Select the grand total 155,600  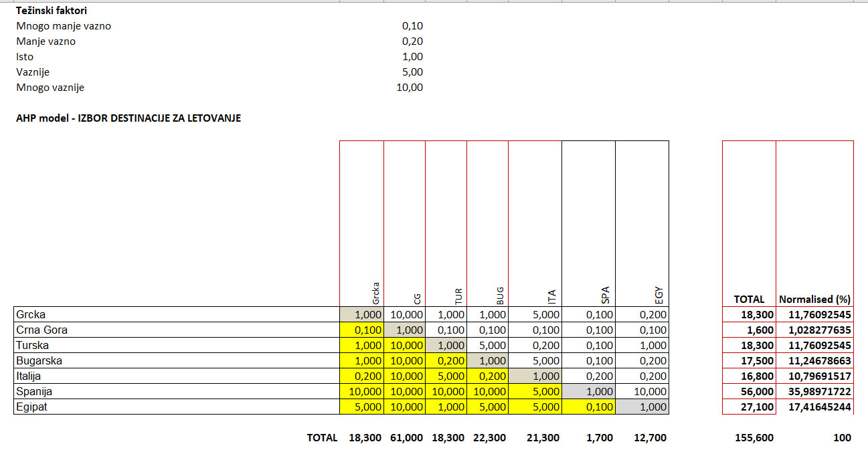(755, 438)
